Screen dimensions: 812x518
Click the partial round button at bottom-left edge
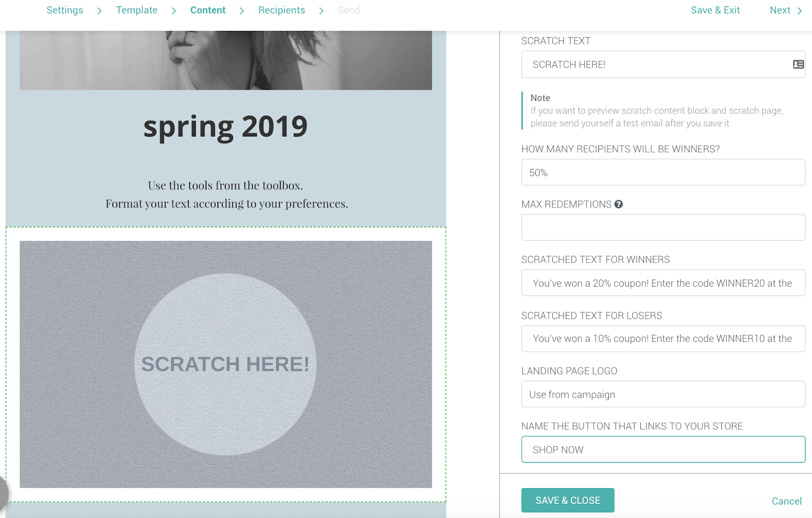pos(3,493)
